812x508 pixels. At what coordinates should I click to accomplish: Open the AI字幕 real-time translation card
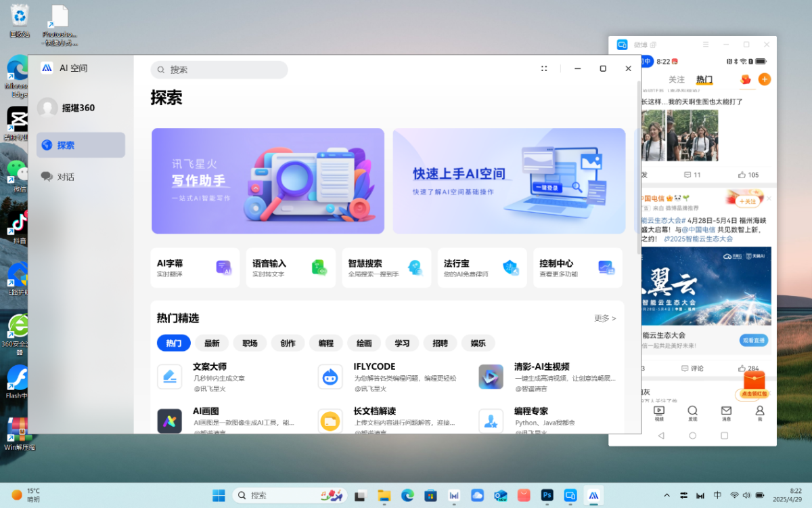click(195, 268)
